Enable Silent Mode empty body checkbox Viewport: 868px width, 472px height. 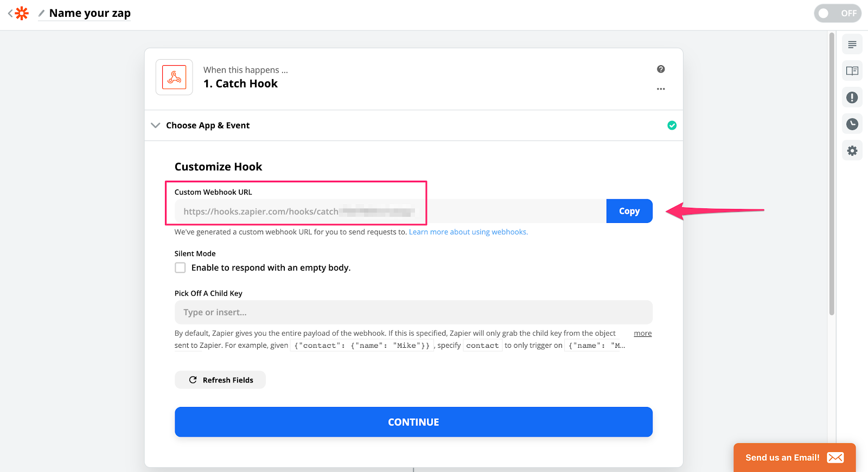(x=180, y=267)
